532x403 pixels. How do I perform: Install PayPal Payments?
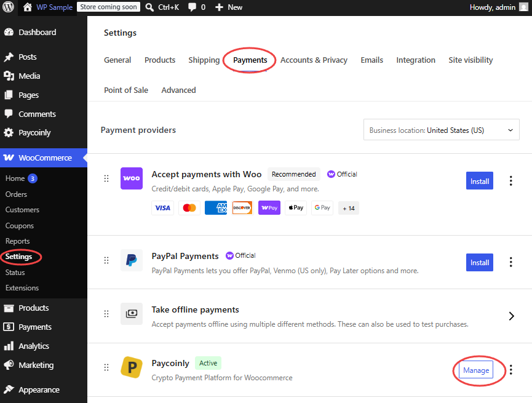(479, 263)
